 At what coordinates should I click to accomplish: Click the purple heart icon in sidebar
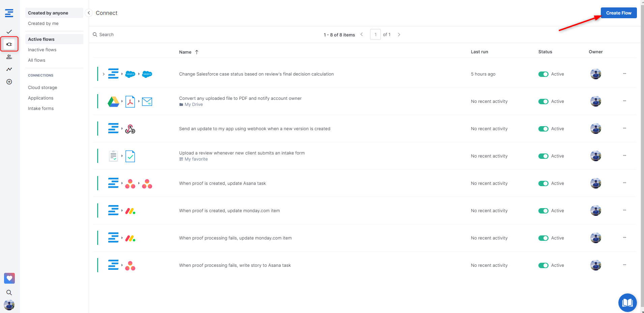point(9,278)
